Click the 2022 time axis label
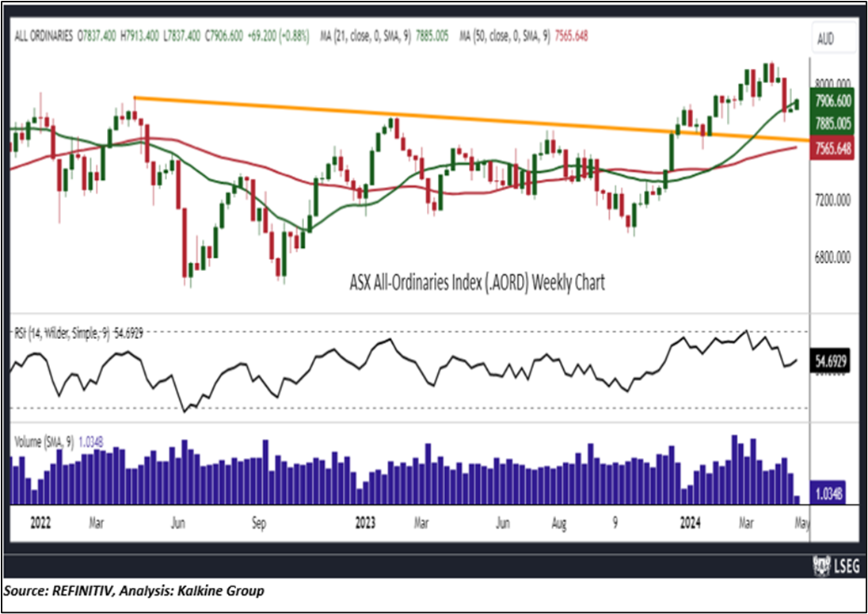868x614 pixels. pos(40,523)
